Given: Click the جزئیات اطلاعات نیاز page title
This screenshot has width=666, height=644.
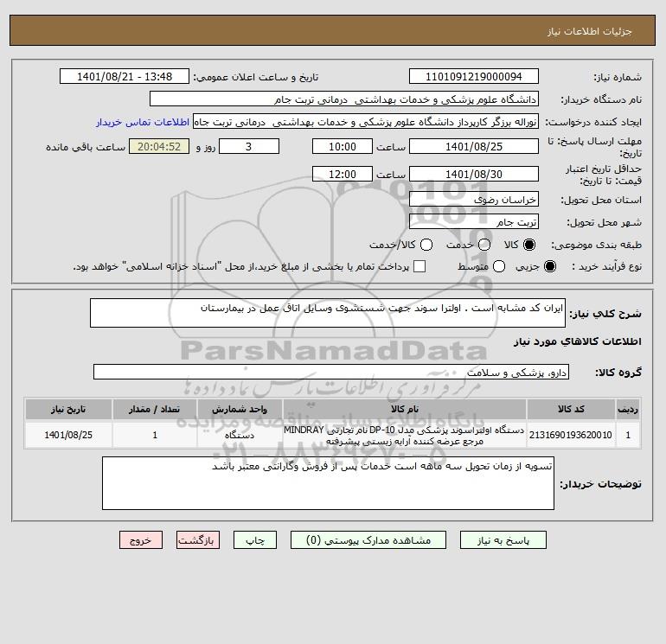Looking at the screenshot, I should click(x=590, y=31).
